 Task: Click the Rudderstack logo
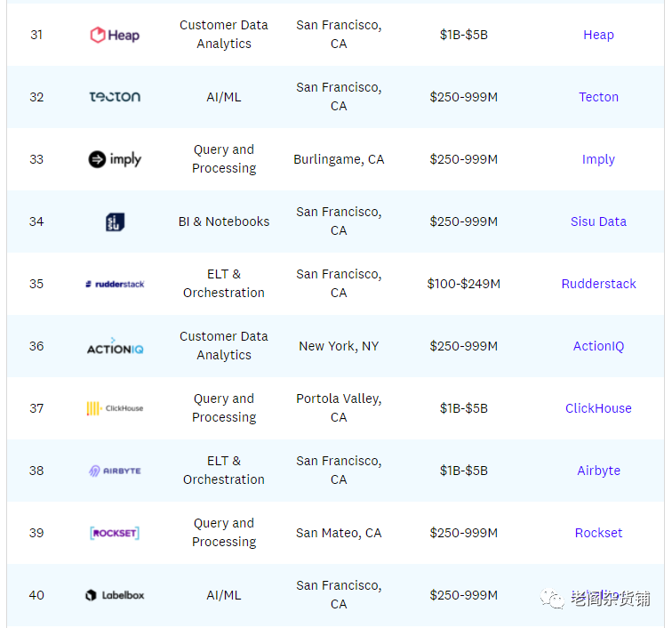(115, 284)
